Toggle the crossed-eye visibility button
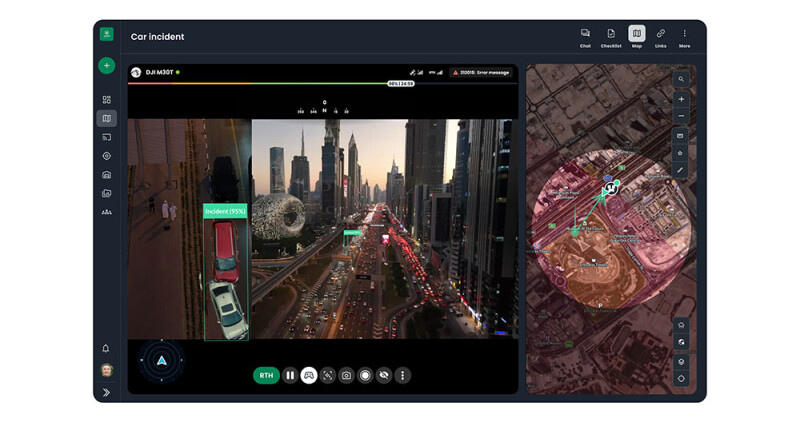 (384, 375)
